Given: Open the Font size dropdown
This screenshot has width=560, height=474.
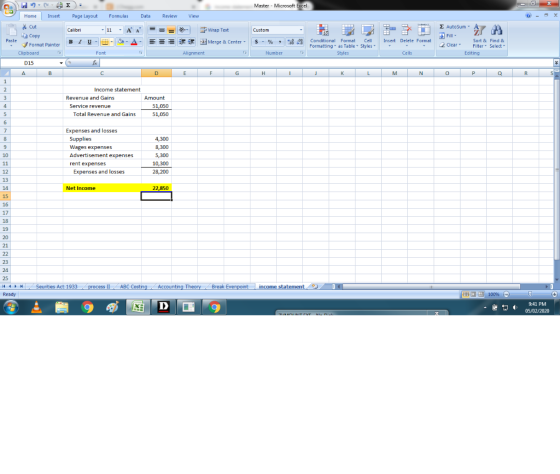Looking at the screenshot, I should 120,30.
